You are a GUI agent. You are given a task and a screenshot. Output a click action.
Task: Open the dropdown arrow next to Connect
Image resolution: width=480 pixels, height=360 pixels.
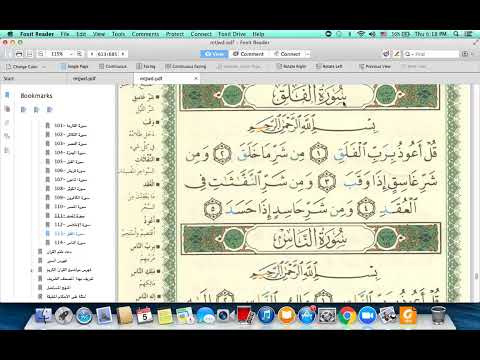pyautogui.click(x=308, y=54)
